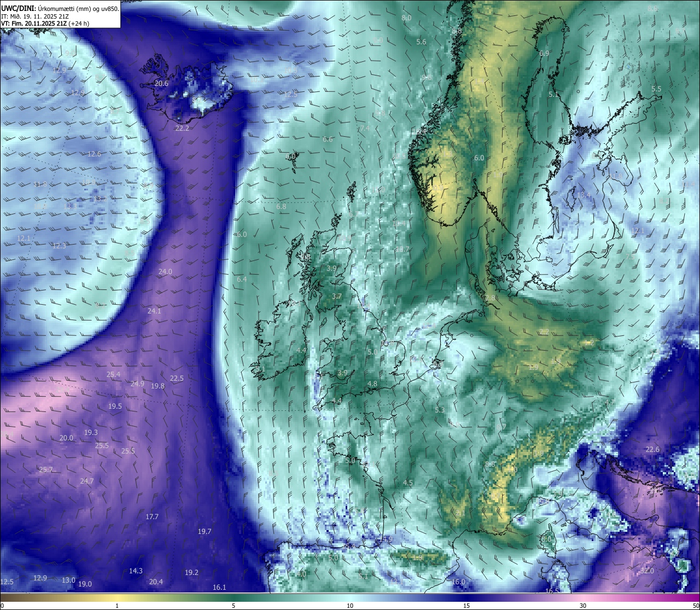Click the 22.5 value label
The height and width of the screenshot is (610, 700).
[x=177, y=378]
